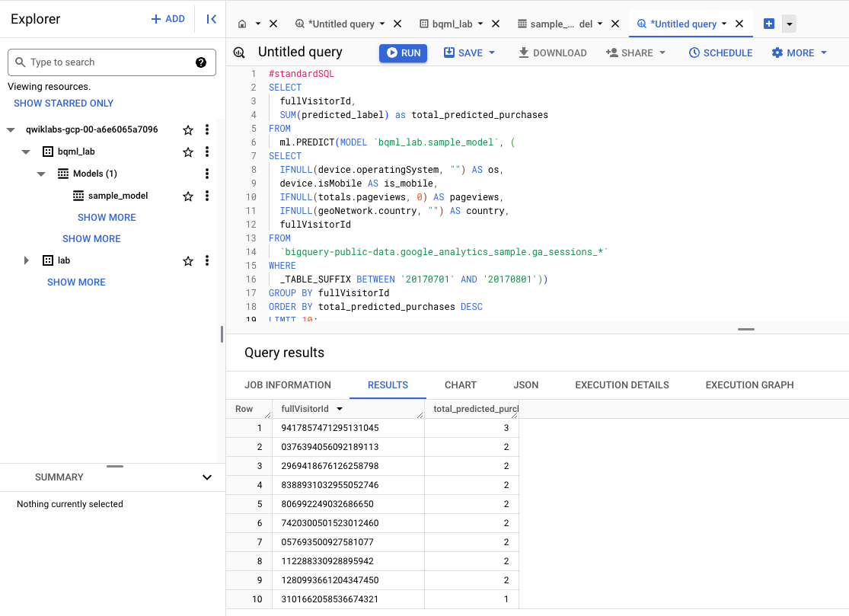
Task: Switch to the JSON results tab
Action: coord(525,385)
